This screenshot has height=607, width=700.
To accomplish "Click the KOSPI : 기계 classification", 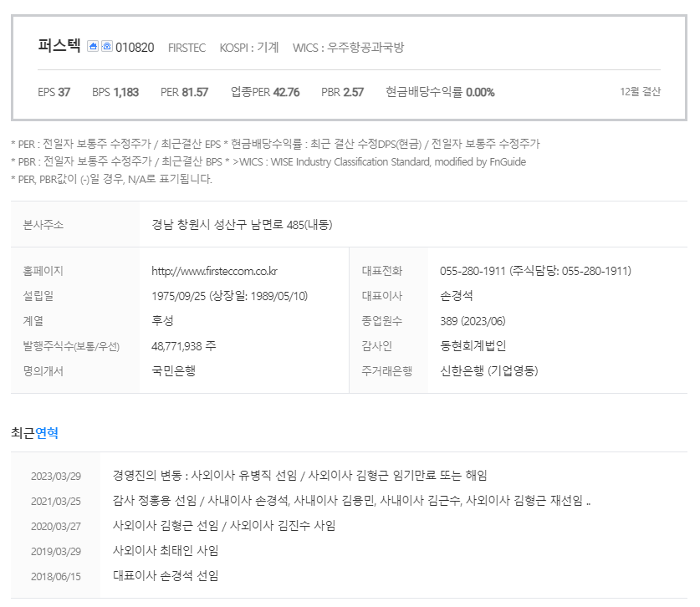I will click(x=249, y=48).
